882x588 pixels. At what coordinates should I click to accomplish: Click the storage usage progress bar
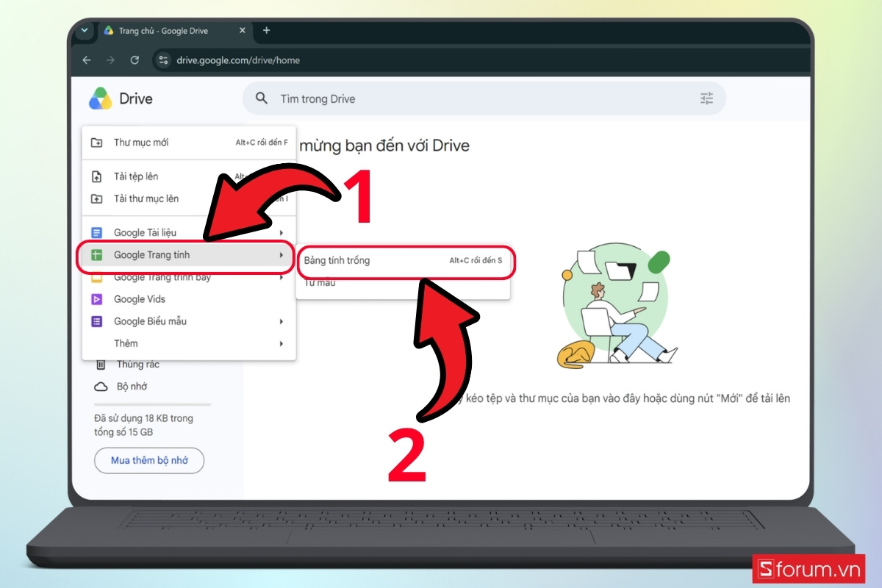click(153, 404)
